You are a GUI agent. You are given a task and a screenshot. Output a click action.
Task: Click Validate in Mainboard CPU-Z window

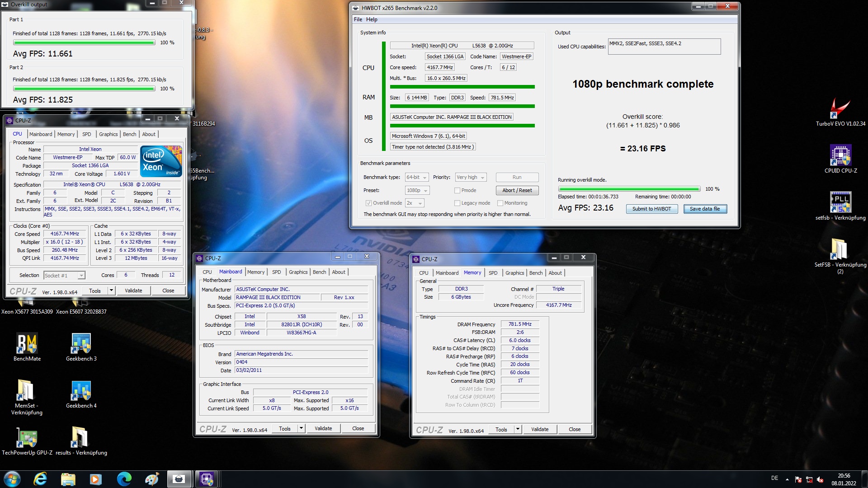pos(323,428)
